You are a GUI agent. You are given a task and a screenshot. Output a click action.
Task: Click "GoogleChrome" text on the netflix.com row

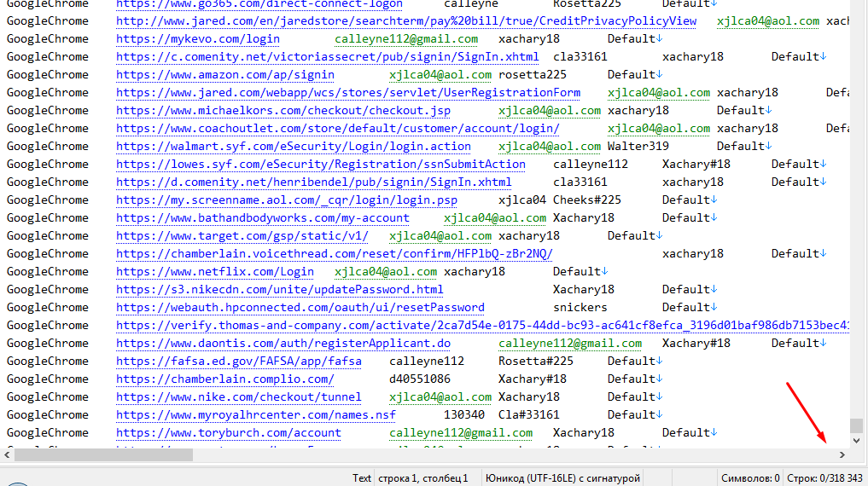click(48, 271)
